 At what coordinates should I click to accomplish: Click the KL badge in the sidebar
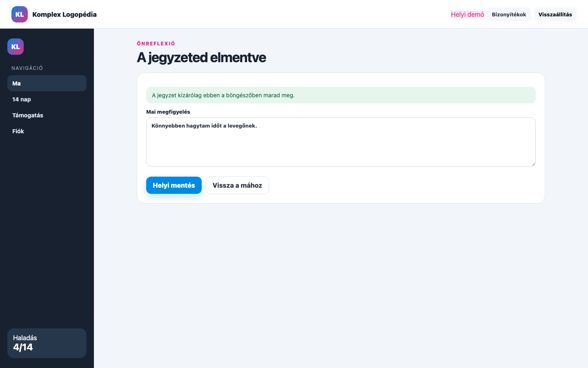point(16,47)
